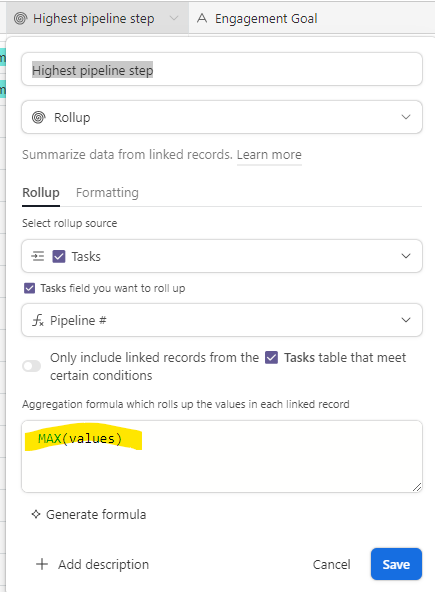Open the Learn more link
Viewport: 435px width, 592px height.
[269, 154]
